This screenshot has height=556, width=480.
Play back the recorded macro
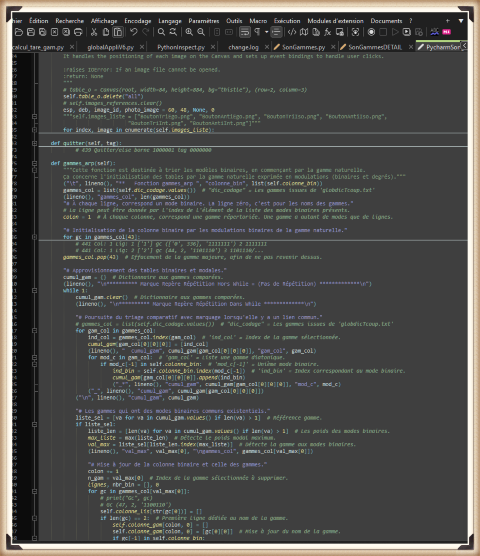pos(395,32)
